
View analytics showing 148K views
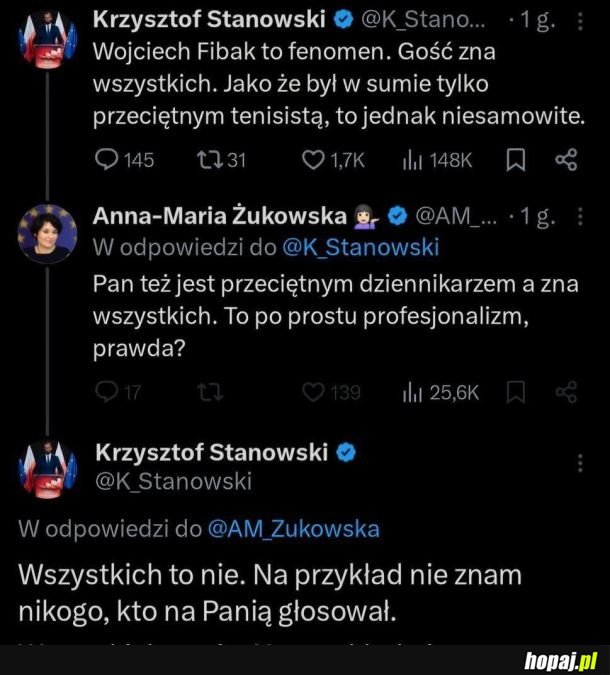(412, 159)
